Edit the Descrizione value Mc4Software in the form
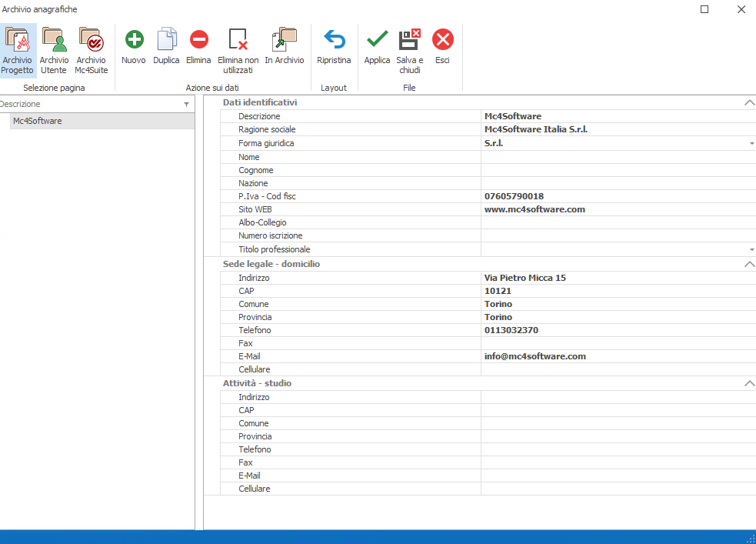The height and width of the screenshot is (544, 756). click(618, 116)
